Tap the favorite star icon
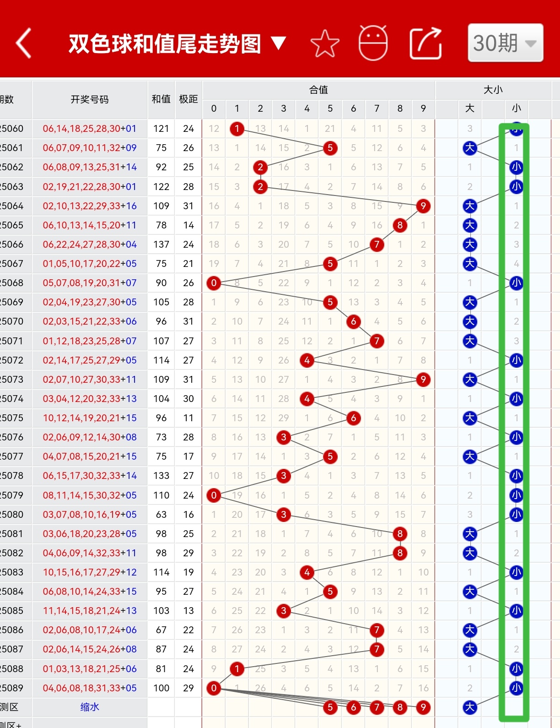 pos(325,43)
